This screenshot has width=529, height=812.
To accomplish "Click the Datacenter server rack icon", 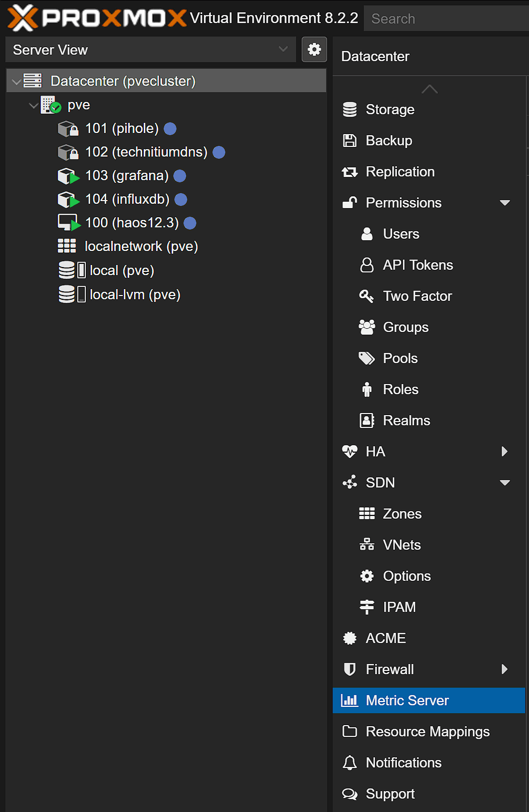I will point(33,81).
